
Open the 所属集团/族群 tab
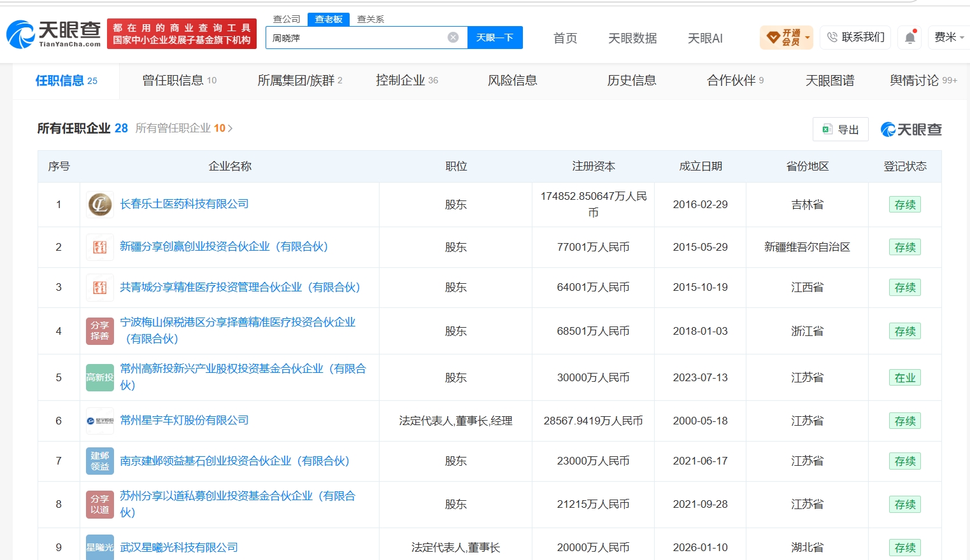(x=300, y=80)
